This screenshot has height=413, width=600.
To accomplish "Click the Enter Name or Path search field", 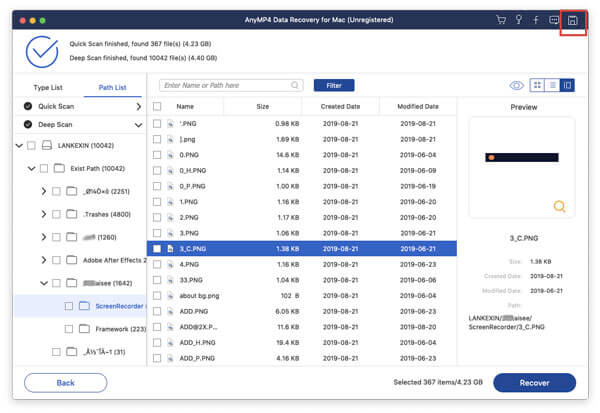I will [x=231, y=85].
